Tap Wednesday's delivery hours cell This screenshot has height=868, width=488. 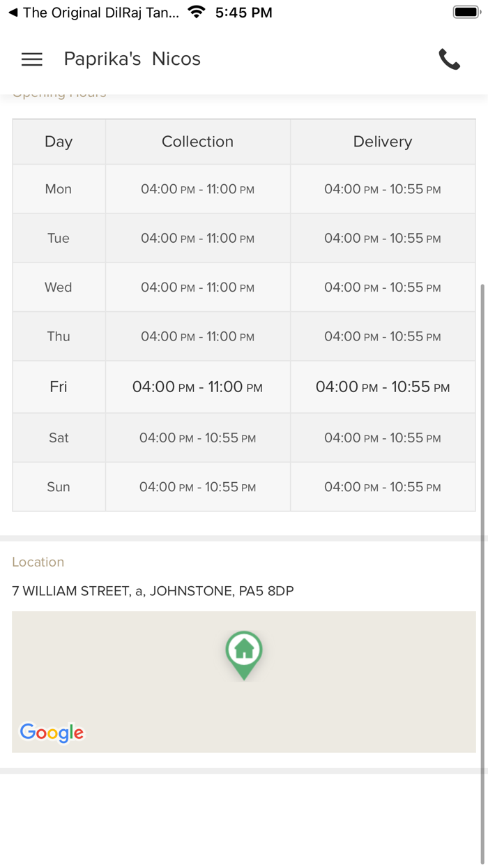[383, 287]
